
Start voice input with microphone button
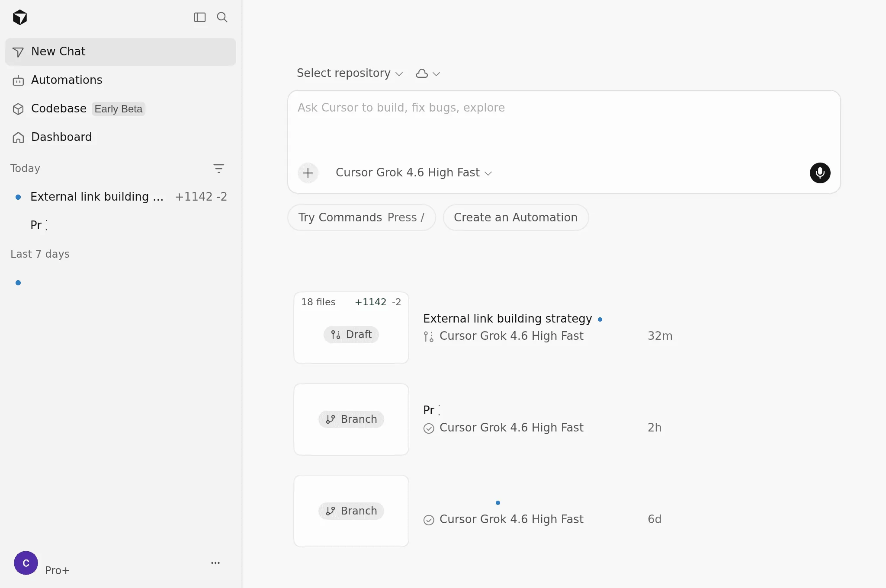(x=820, y=173)
